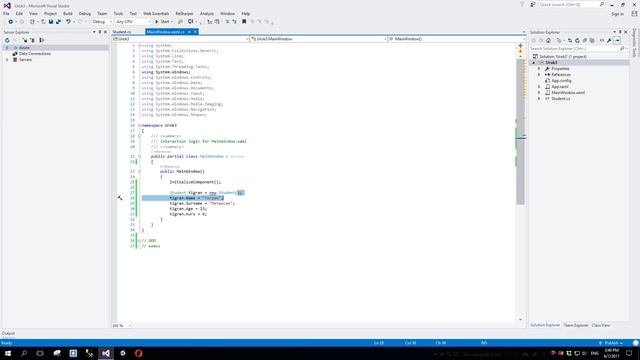640x360 pixels.
Task: Expand the Azure node in Server Explorer
Action: pos(7,48)
